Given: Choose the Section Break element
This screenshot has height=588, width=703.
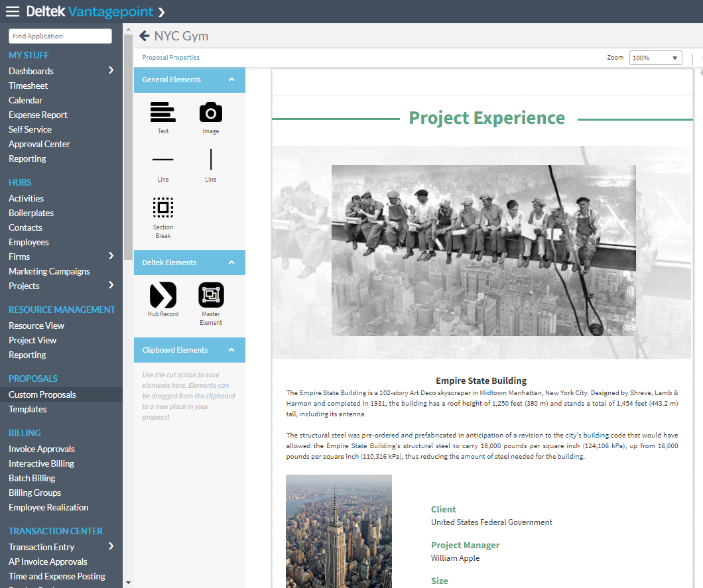Looking at the screenshot, I should 162,207.
